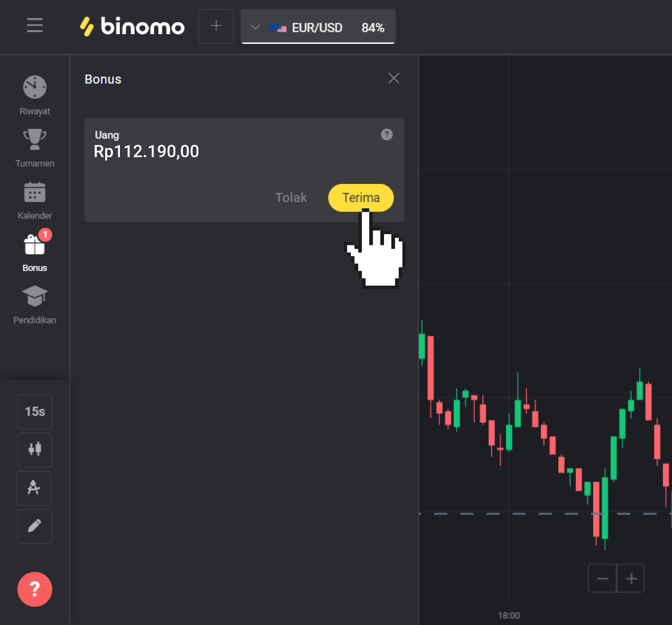Add a new asset tab

pos(216,26)
